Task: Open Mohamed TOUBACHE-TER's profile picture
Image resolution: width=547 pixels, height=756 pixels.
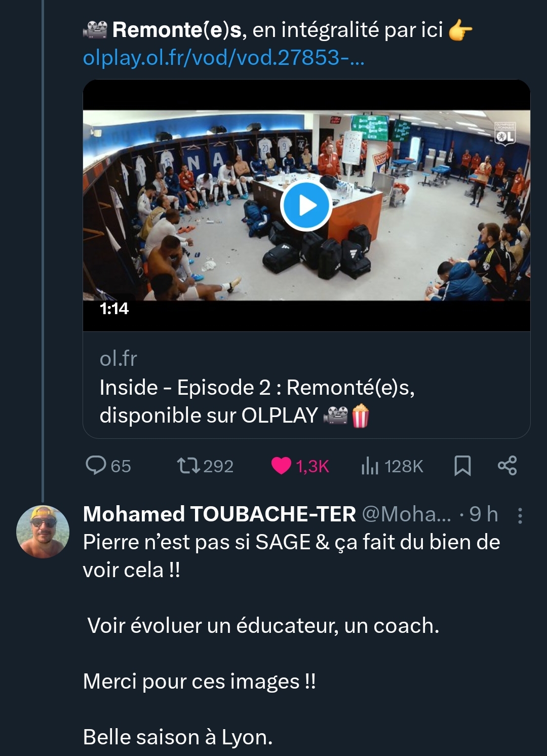Action: click(x=43, y=532)
